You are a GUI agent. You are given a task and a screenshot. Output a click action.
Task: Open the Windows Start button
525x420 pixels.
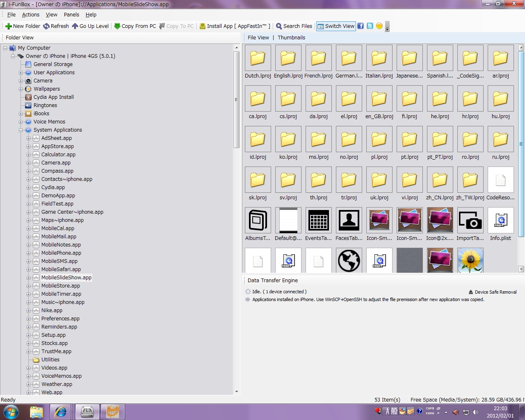coord(11,412)
